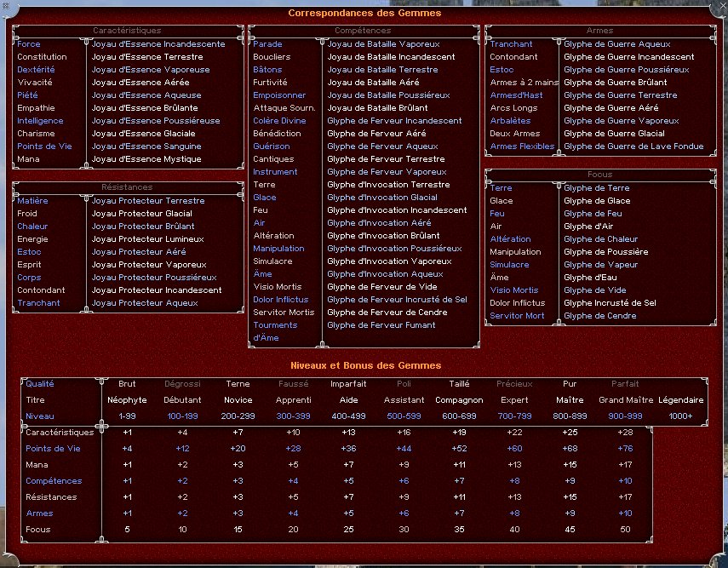This screenshot has height=568, width=728.
Task: Click level range '500-599'
Action: click(404, 416)
